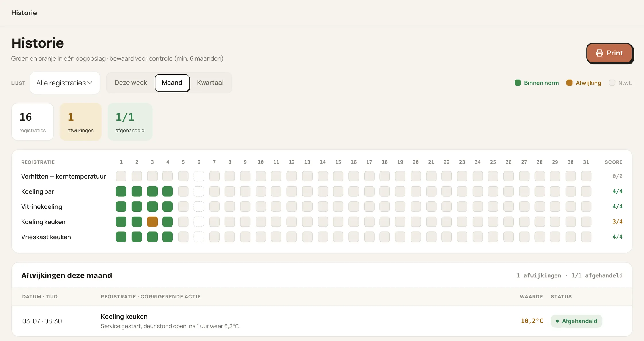Click the Afgehandeld status badge
This screenshot has width=644, height=341.
pos(576,321)
